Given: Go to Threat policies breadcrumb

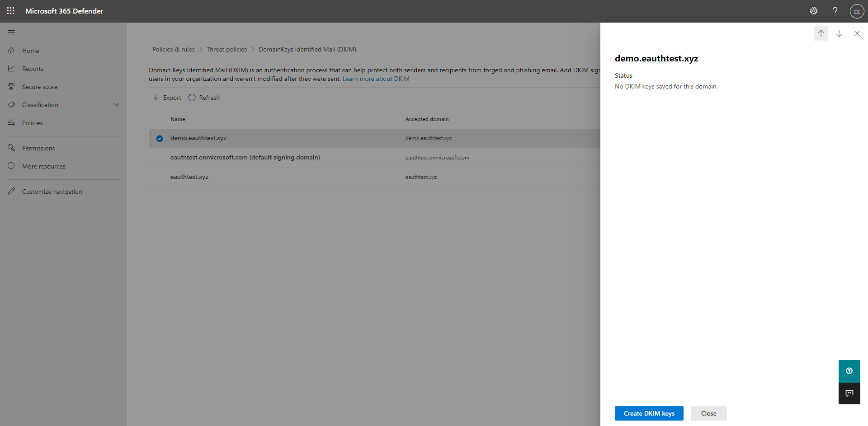Looking at the screenshot, I should click(x=227, y=49).
